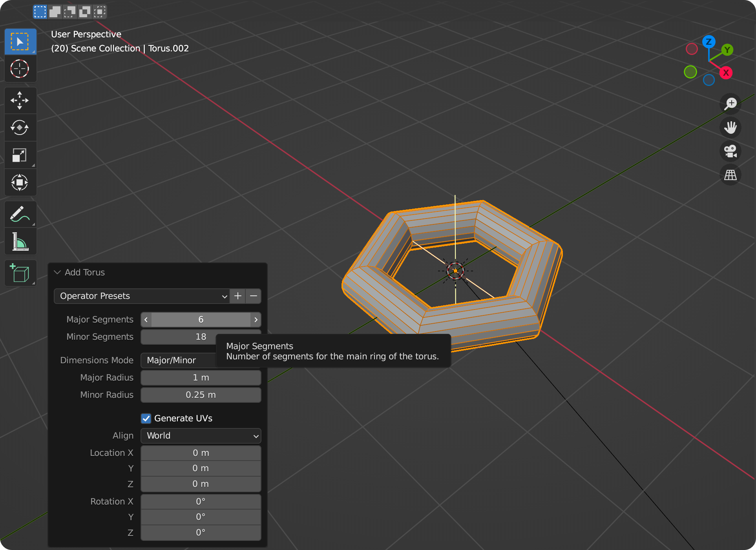Click the Location X field
This screenshot has height=550, width=756.
[x=201, y=453]
